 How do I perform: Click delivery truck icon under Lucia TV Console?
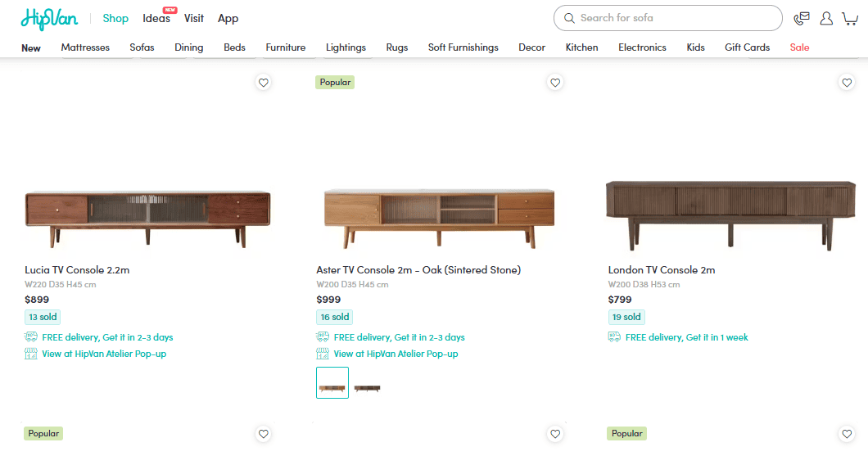[x=31, y=336]
